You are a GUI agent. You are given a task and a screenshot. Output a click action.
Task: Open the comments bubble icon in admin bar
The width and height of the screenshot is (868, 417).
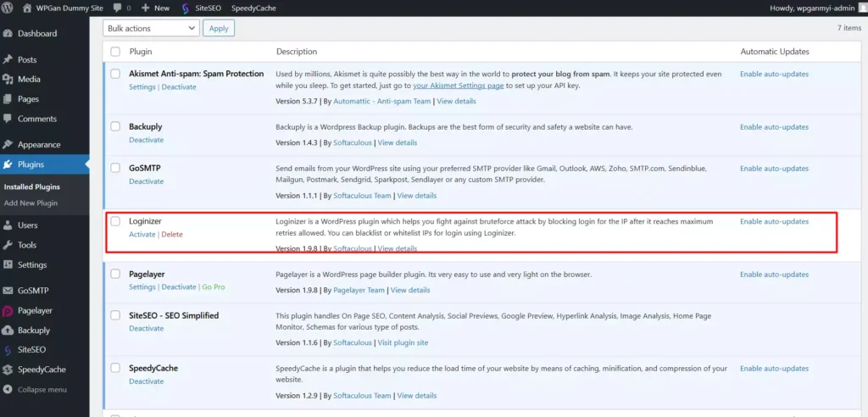pyautogui.click(x=117, y=8)
